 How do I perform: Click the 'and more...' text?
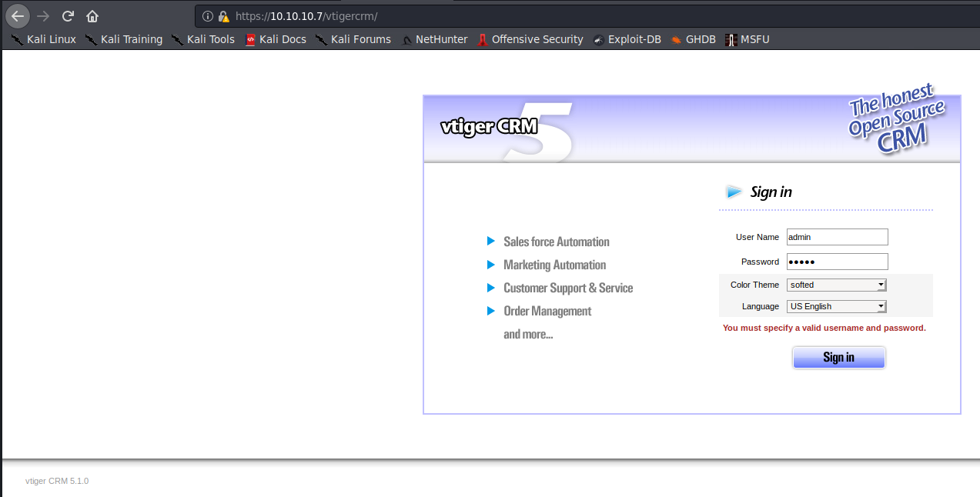[x=528, y=335]
